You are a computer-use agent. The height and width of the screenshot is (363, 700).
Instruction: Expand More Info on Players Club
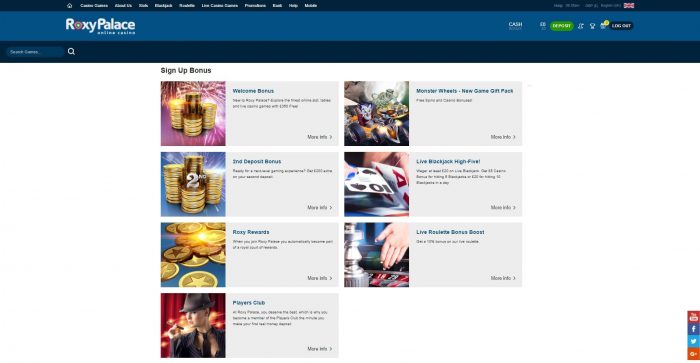click(x=320, y=349)
